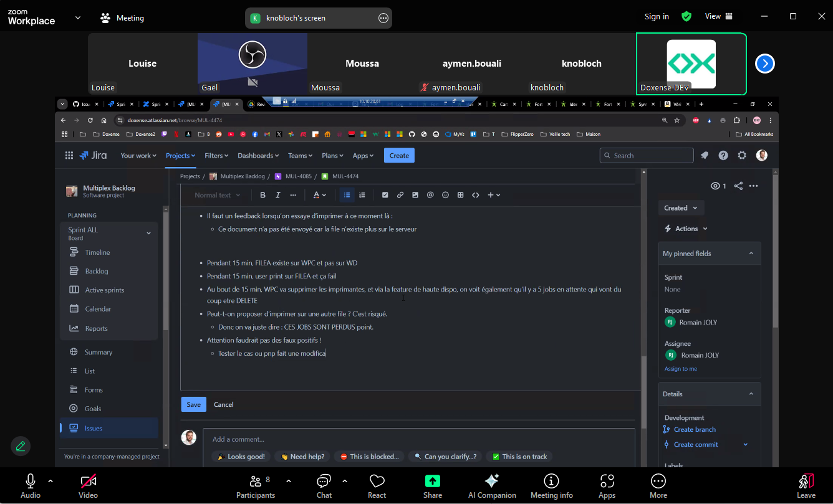Viewport: 833px width, 504px height.
Task: Open the AI Companion panel
Action: (x=492, y=482)
